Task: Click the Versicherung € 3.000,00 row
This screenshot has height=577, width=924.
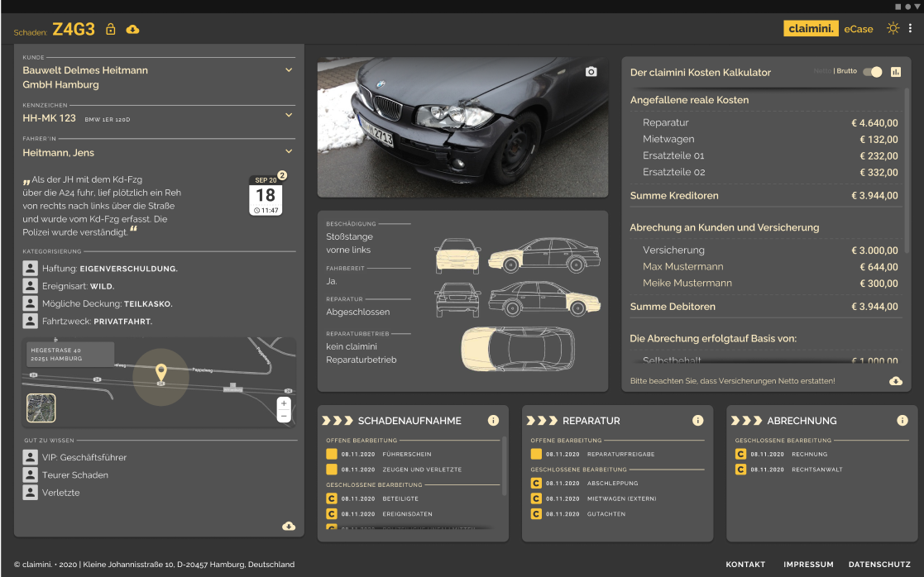Action: pos(769,250)
